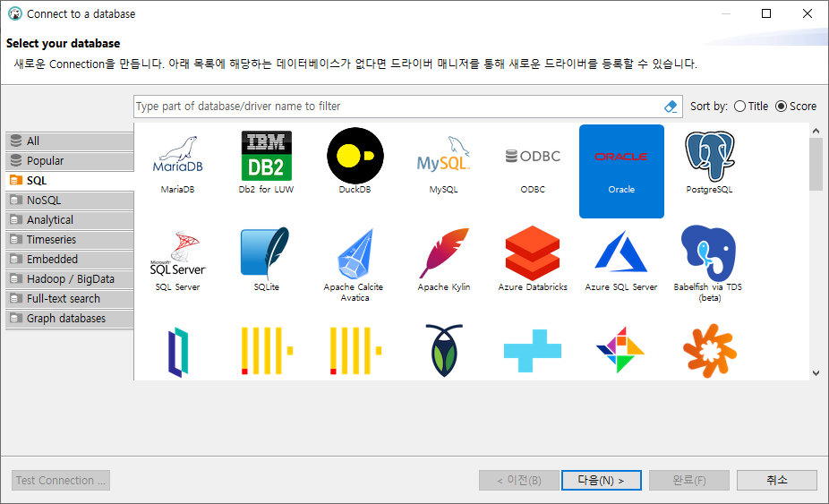Click the 완료(F) finish button
This screenshot has height=504, width=829.
(689, 480)
